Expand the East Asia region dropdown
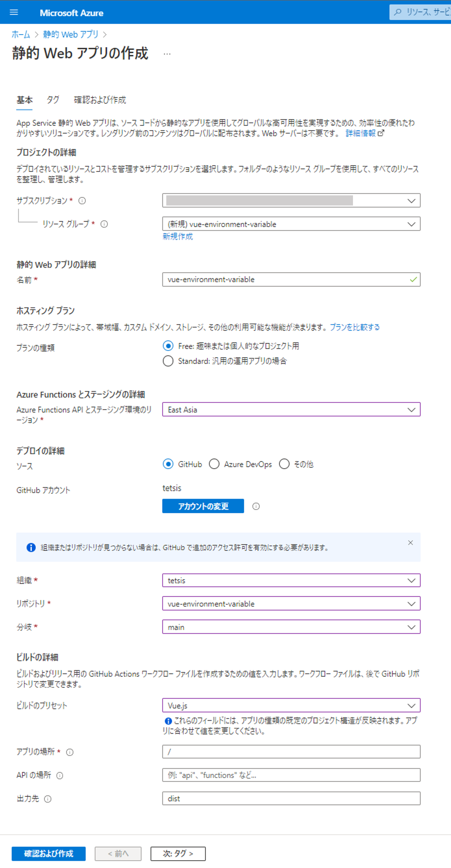The width and height of the screenshot is (451, 868). pyautogui.click(x=291, y=410)
